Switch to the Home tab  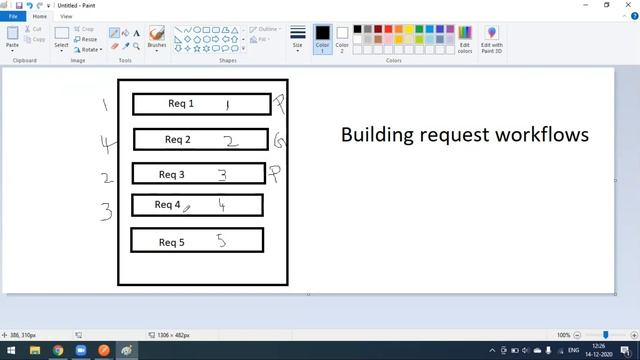(40, 16)
